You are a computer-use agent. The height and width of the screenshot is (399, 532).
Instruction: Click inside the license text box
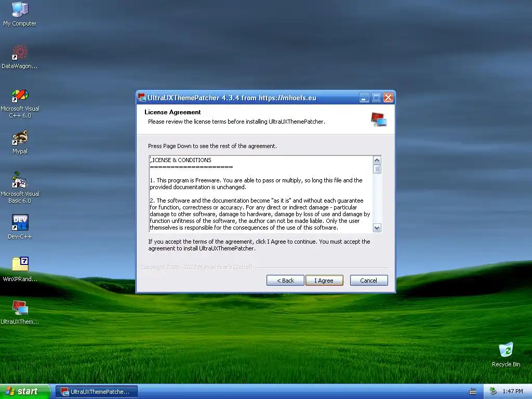(261, 194)
